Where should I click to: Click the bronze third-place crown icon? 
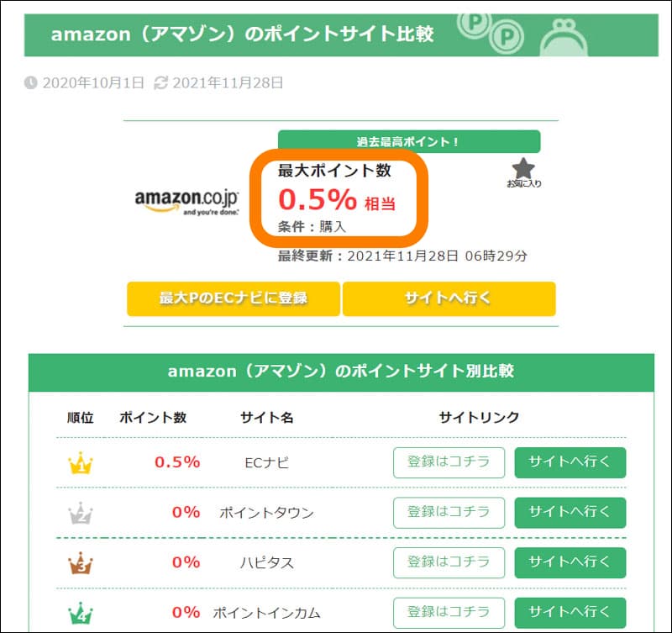pyautogui.click(x=80, y=563)
